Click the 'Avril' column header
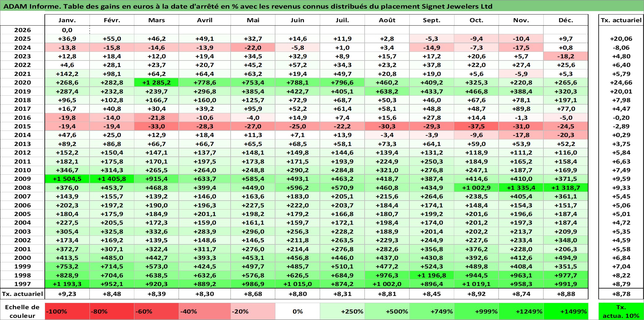 (x=205, y=20)
